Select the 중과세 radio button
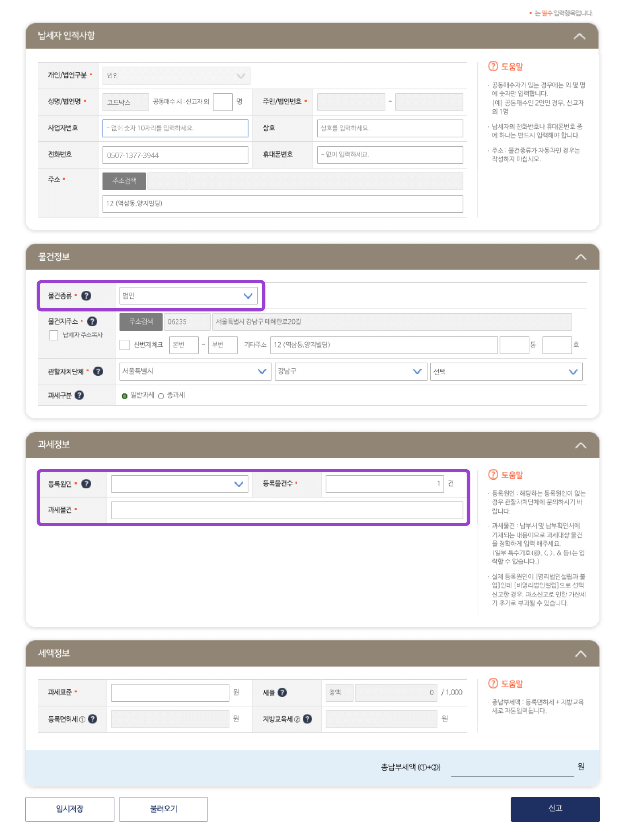 pyautogui.click(x=161, y=396)
